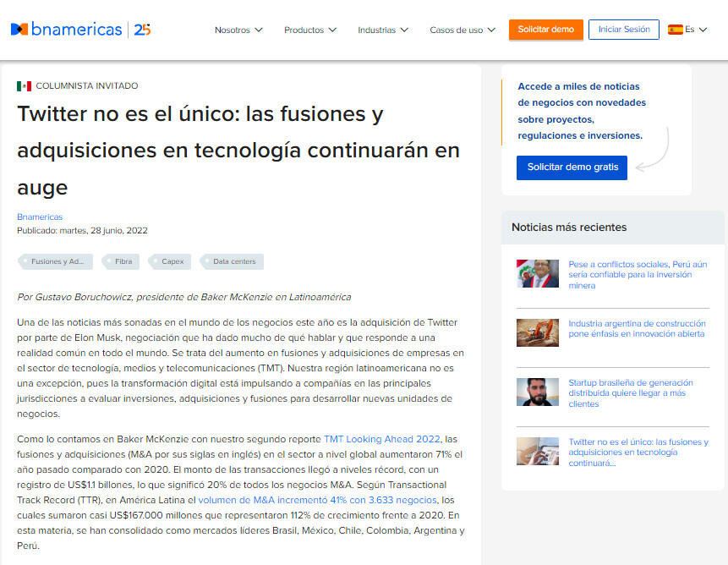Expand the Industrias dropdown
Image resolution: width=728 pixels, height=565 pixels.
point(382,30)
